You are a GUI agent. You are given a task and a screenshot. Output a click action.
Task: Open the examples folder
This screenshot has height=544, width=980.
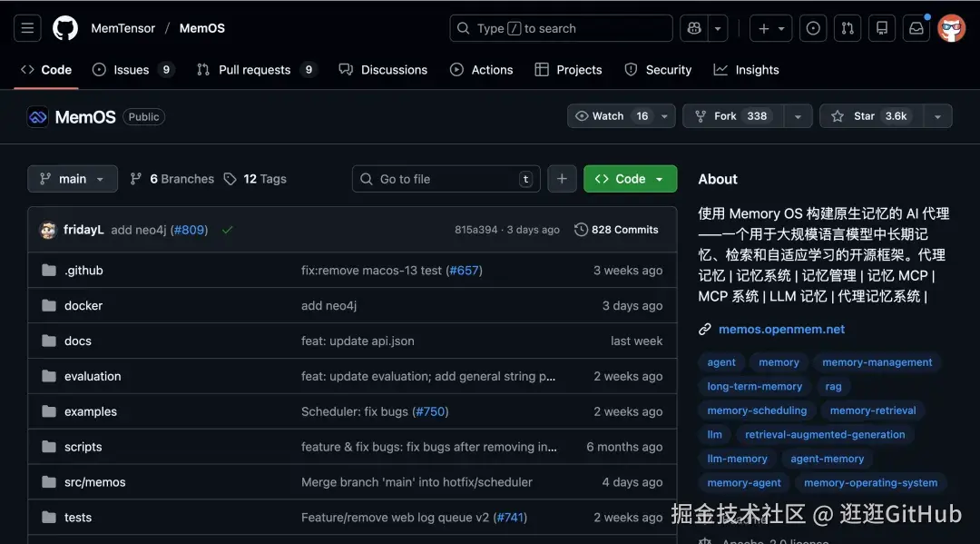[x=91, y=411]
